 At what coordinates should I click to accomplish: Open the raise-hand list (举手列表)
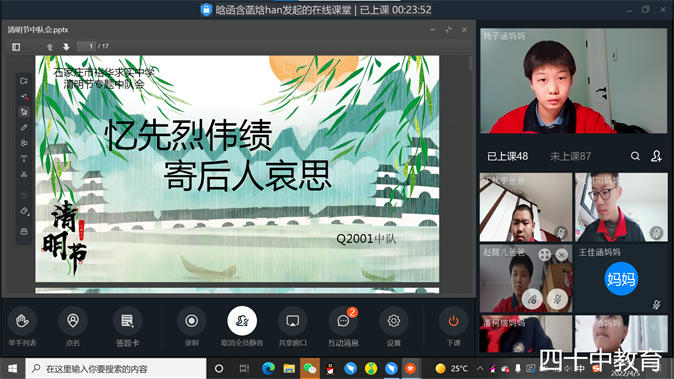coord(22,327)
